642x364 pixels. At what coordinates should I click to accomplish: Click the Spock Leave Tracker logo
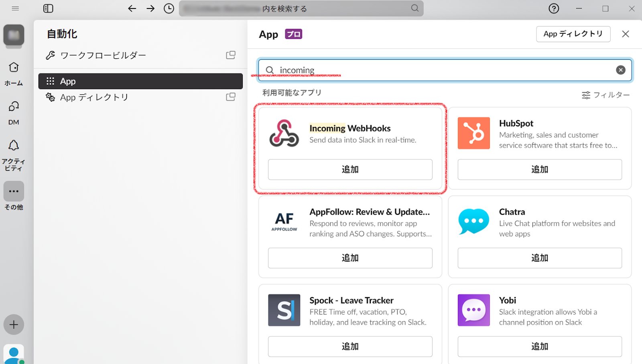(284, 310)
